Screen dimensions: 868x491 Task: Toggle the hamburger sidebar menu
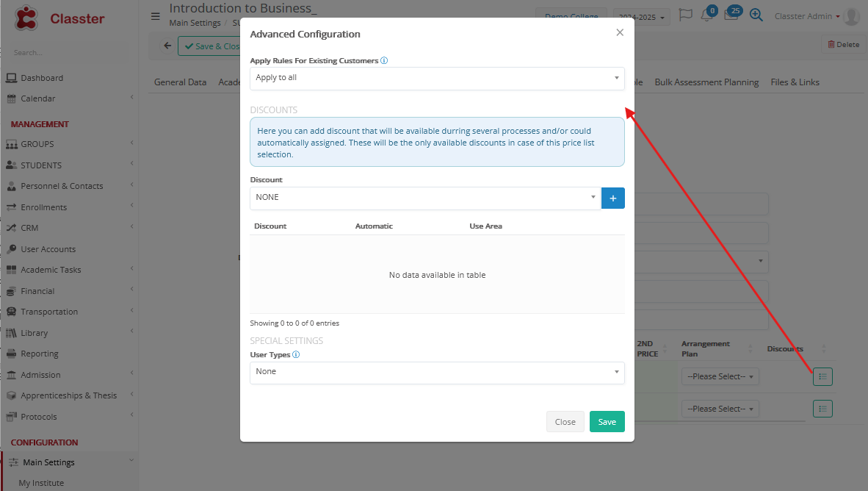(x=155, y=16)
